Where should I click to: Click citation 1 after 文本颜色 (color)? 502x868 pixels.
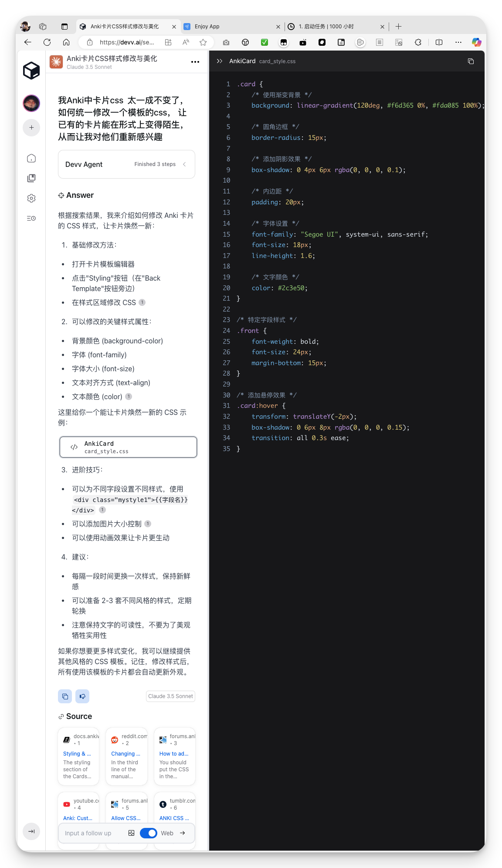129,397
